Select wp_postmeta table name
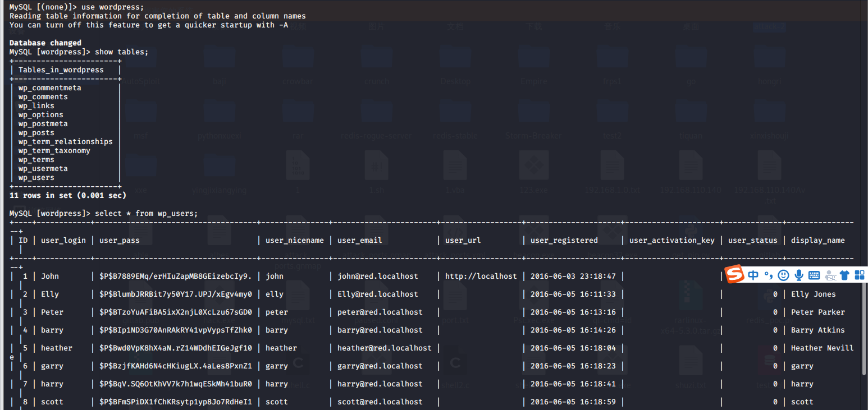Screen dimensions: 868x410 pos(43,123)
